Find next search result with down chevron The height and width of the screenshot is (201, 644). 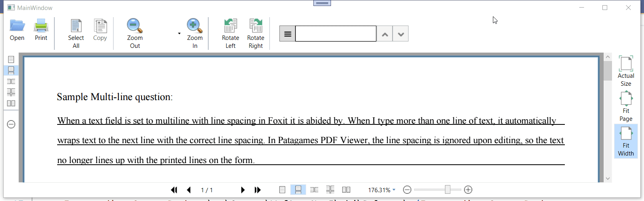401,34
